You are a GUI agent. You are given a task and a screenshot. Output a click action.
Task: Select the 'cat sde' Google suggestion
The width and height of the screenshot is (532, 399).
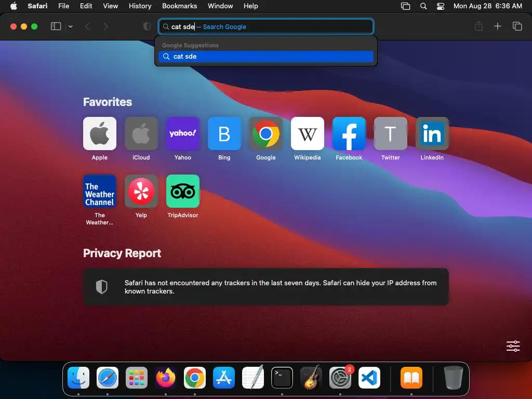tap(265, 56)
